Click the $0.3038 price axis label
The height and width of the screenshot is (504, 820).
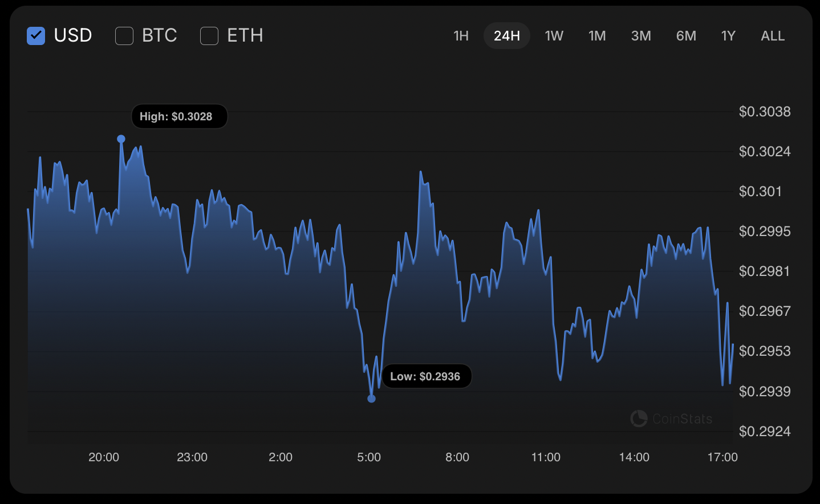[765, 112]
